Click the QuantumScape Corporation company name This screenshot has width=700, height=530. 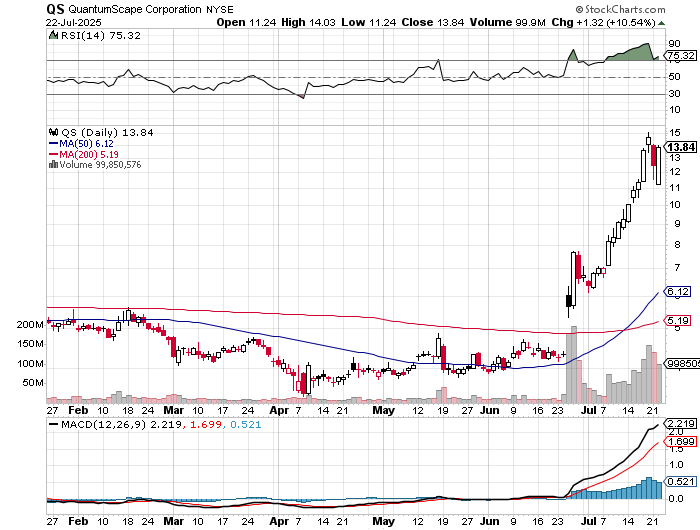(x=135, y=9)
